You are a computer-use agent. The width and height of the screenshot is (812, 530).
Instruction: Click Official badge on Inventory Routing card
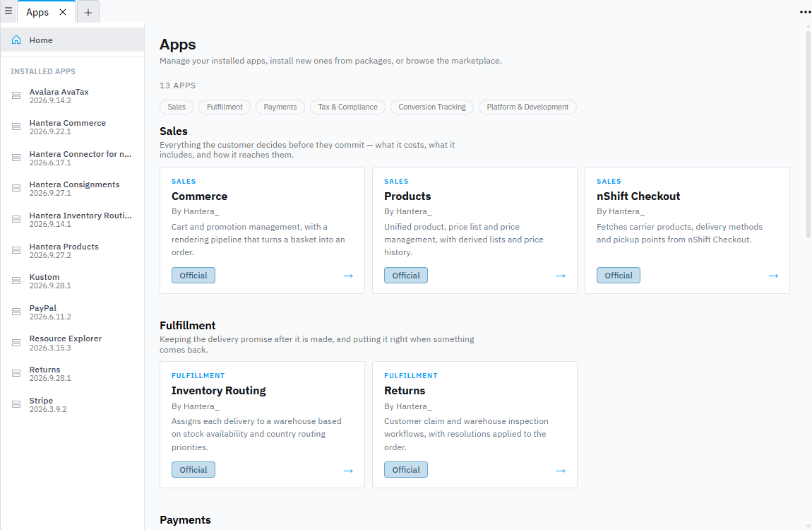click(x=193, y=470)
